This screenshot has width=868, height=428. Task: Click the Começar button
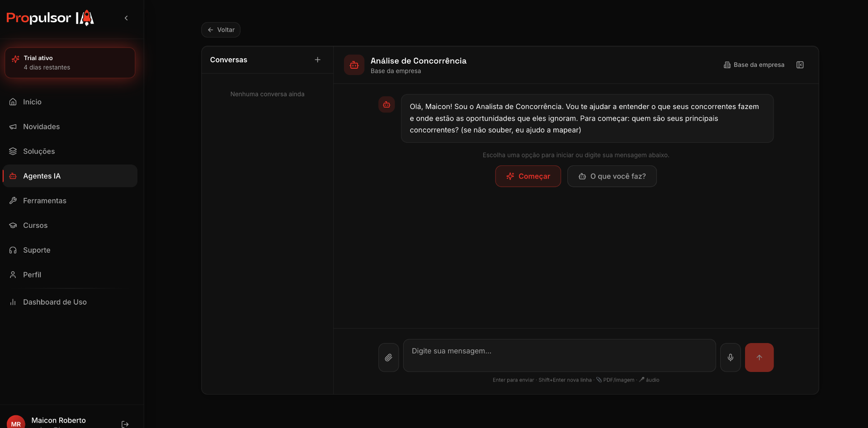(528, 176)
